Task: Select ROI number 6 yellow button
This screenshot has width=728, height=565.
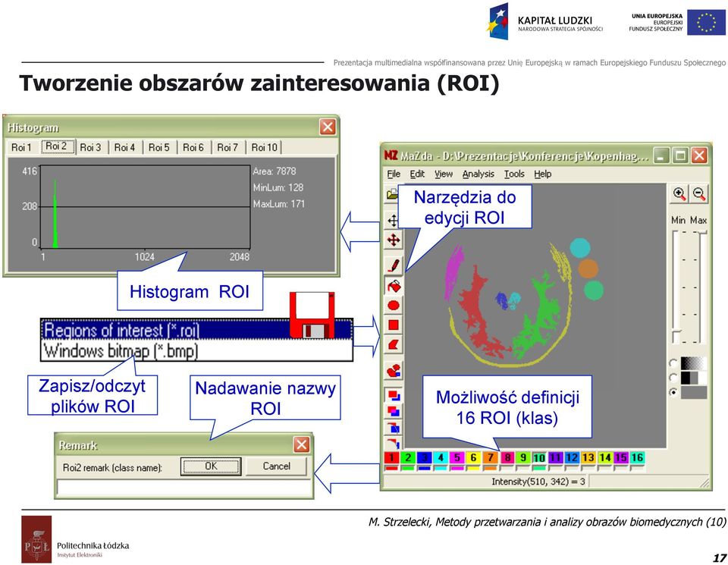Action: coord(473,458)
